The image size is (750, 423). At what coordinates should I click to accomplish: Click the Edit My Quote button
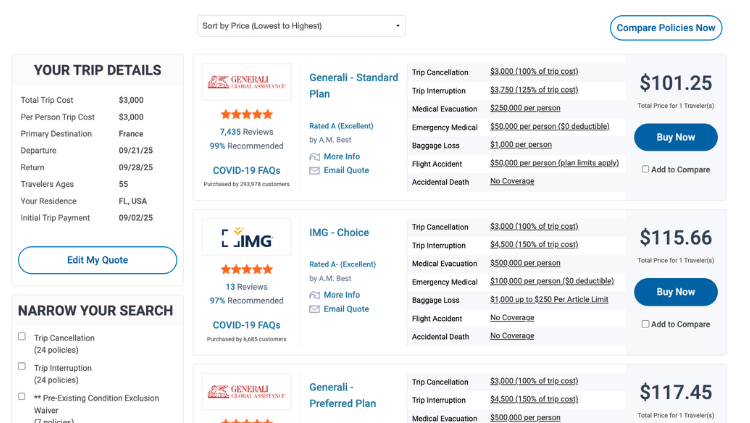[x=97, y=260]
